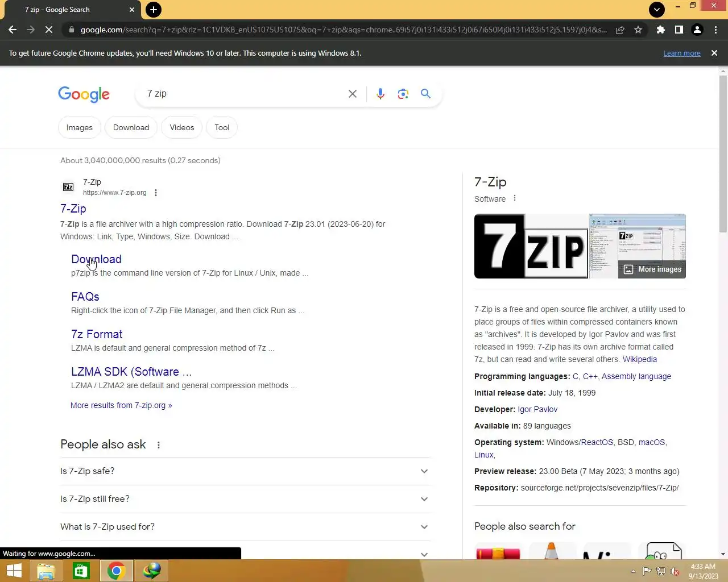Open the Linux operating system link
The height and width of the screenshot is (582, 728).
coord(484,455)
